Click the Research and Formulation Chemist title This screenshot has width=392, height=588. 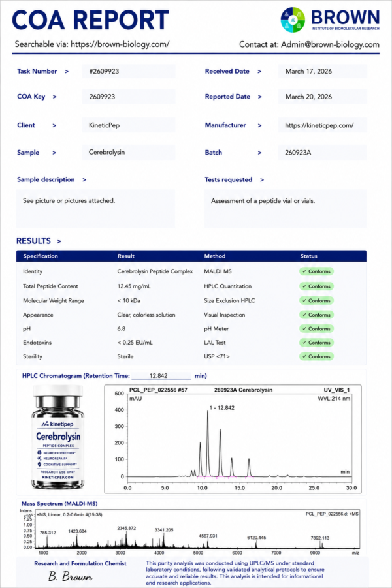[x=80, y=563]
